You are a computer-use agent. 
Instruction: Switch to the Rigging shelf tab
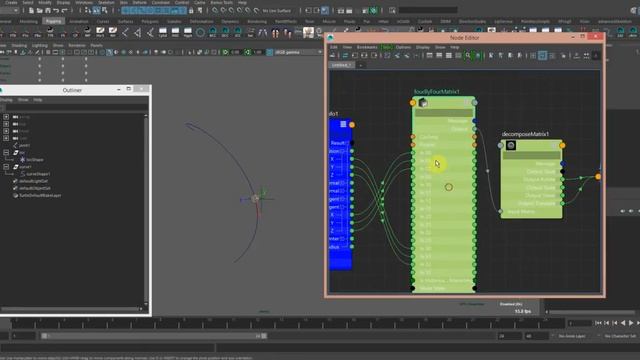pyautogui.click(x=53, y=21)
